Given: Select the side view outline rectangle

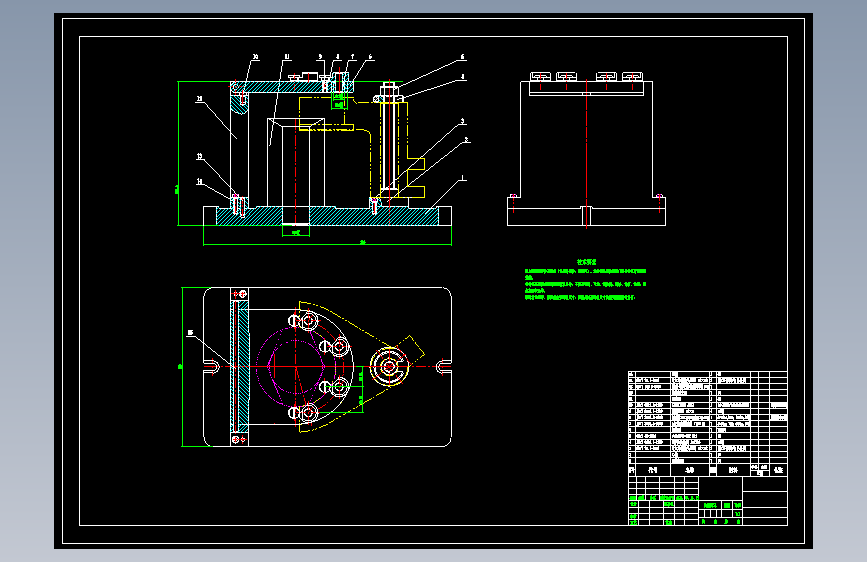Looking at the screenshot, I should (x=587, y=153).
